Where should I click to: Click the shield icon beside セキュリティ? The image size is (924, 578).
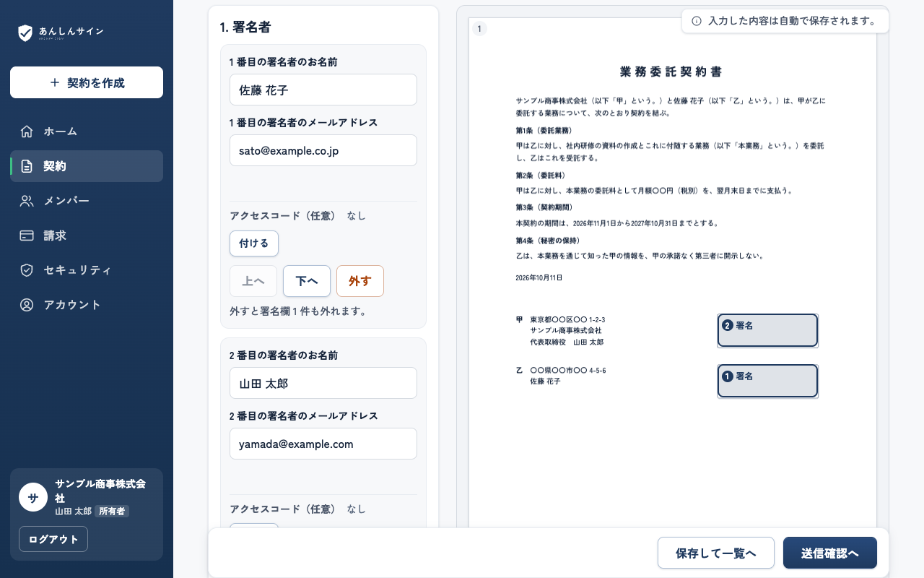(x=27, y=270)
